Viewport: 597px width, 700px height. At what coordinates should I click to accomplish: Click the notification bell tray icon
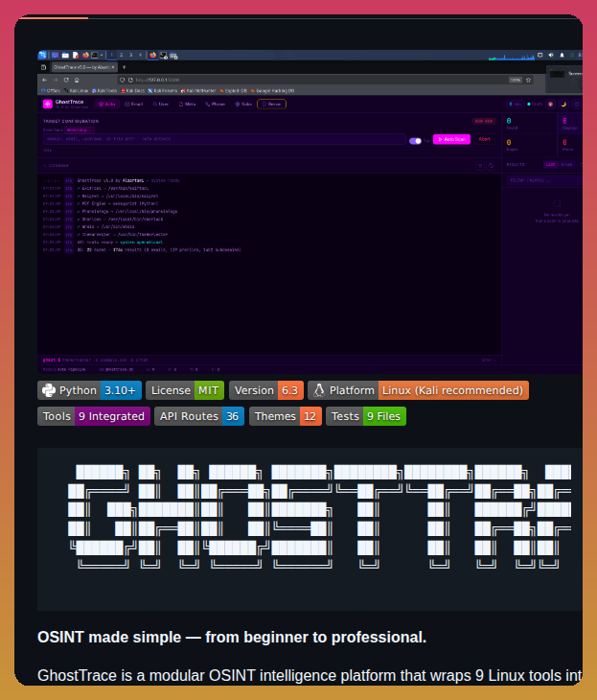click(562, 55)
